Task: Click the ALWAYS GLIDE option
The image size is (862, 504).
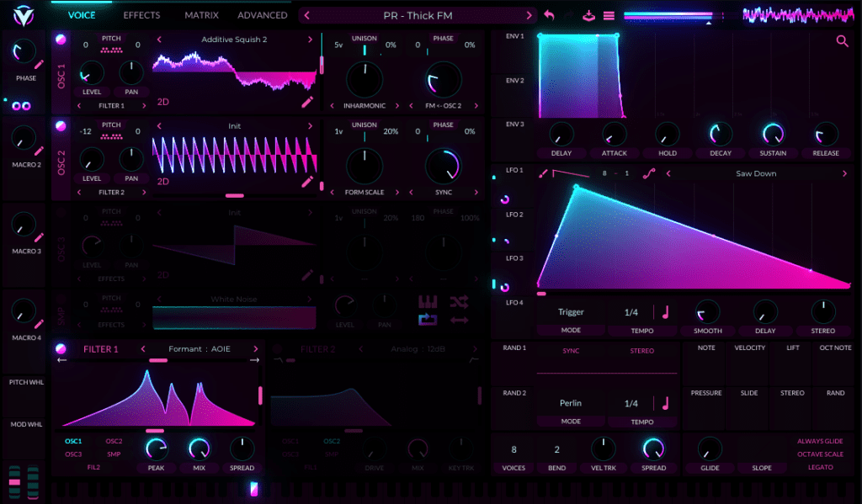Action: click(821, 441)
